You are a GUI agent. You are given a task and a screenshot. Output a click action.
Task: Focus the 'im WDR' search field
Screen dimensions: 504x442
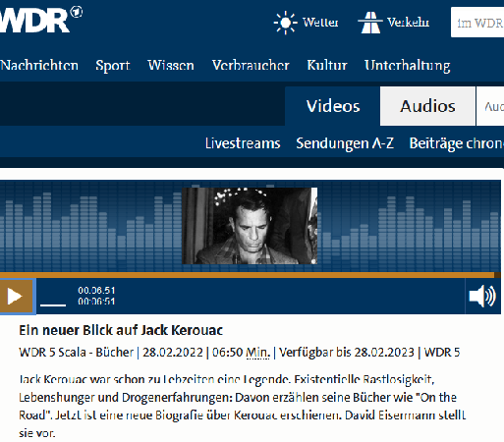[x=477, y=23]
